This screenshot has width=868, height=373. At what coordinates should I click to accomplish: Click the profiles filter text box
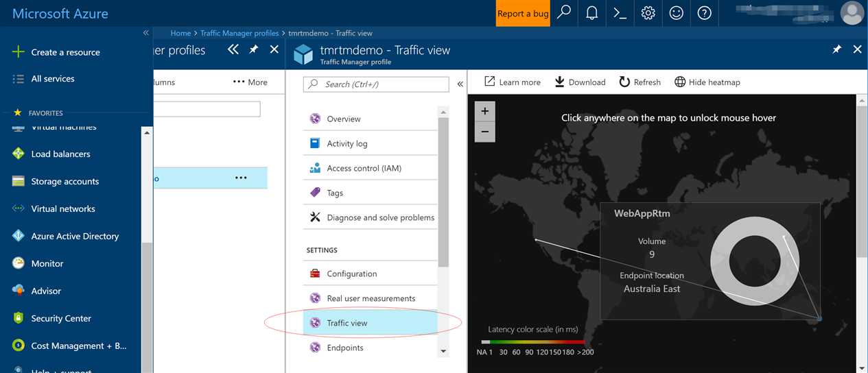tap(207, 109)
